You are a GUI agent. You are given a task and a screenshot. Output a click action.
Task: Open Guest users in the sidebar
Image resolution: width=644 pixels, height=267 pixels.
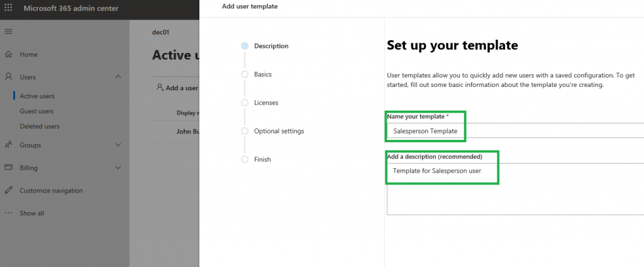pyautogui.click(x=36, y=111)
